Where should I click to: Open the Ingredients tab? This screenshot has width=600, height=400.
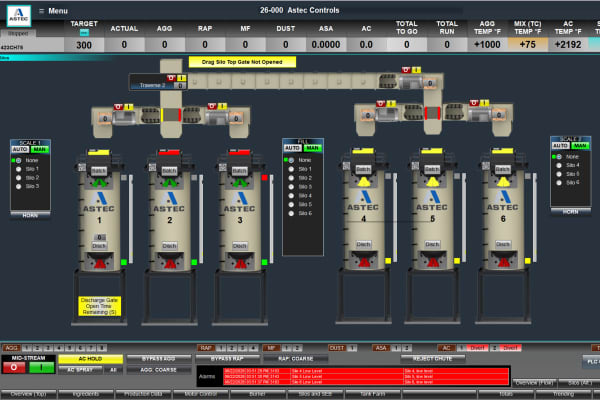[x=86, y=394]
